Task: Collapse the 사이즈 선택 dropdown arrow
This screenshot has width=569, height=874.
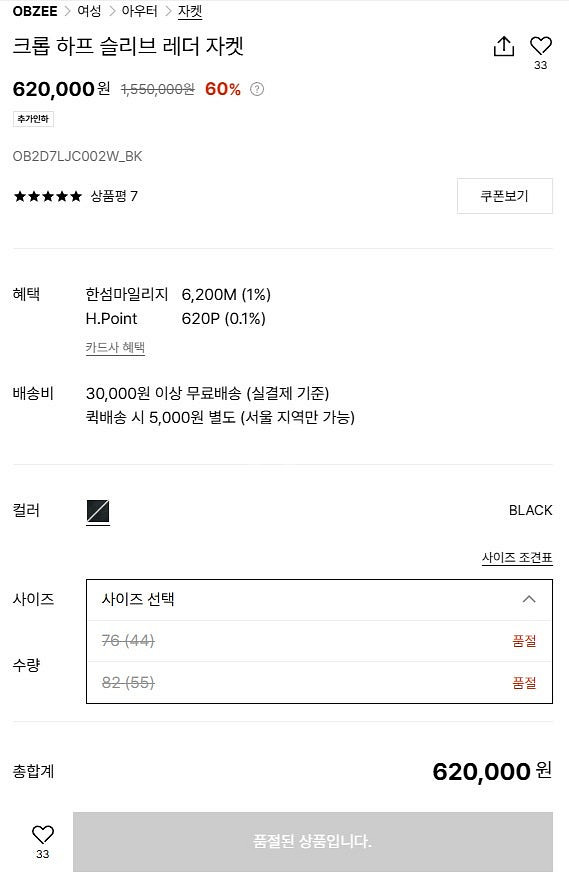Action: 529,600
